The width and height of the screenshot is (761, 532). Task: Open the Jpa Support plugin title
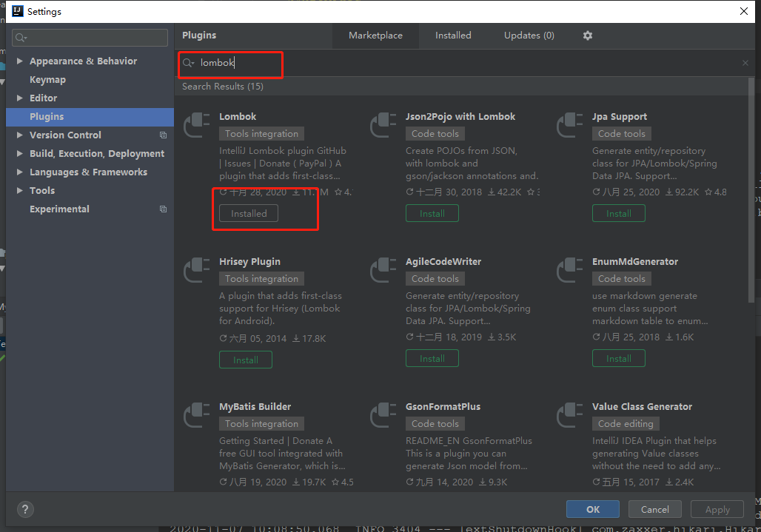(620, 116)
